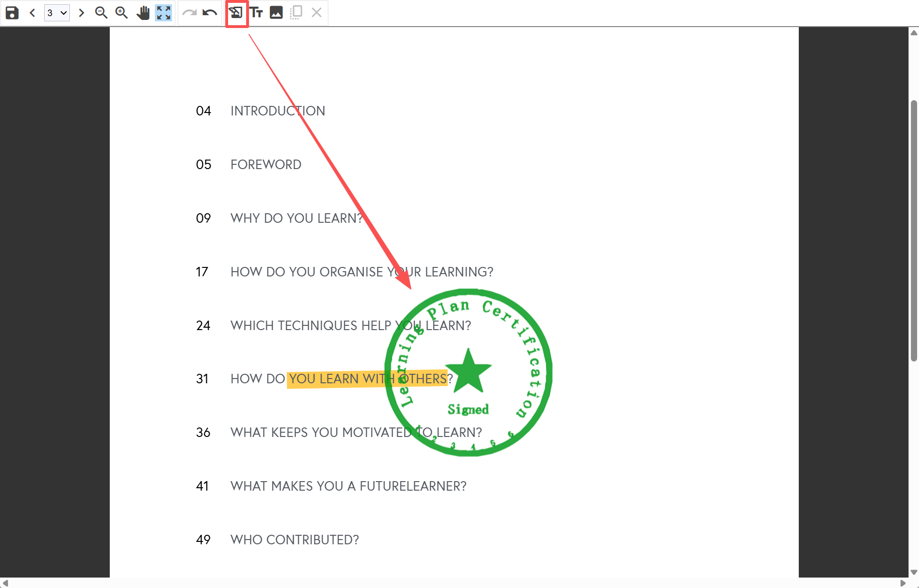Click the Save document icon
Screen dimensions: 919x588
click(x=12, y=13)
